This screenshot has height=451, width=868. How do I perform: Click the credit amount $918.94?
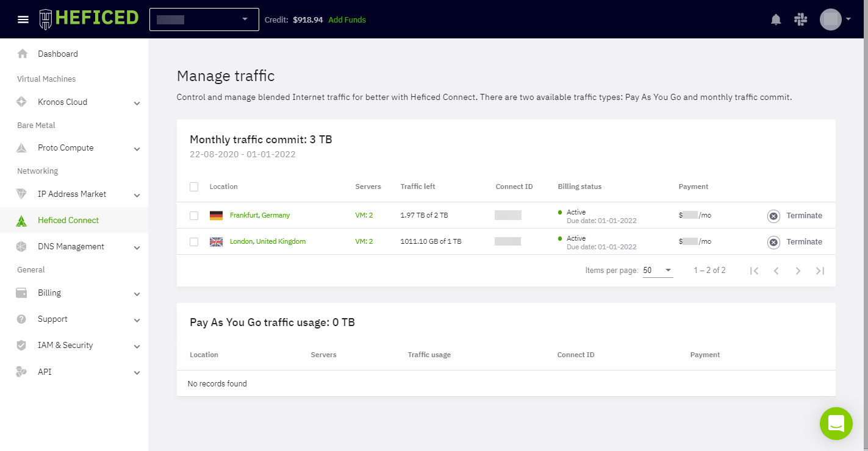307,20
